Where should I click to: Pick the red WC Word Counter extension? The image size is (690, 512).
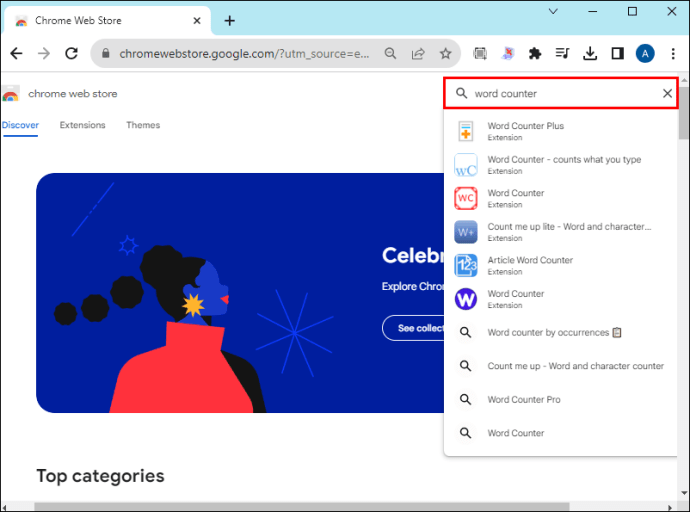[561, 198]
